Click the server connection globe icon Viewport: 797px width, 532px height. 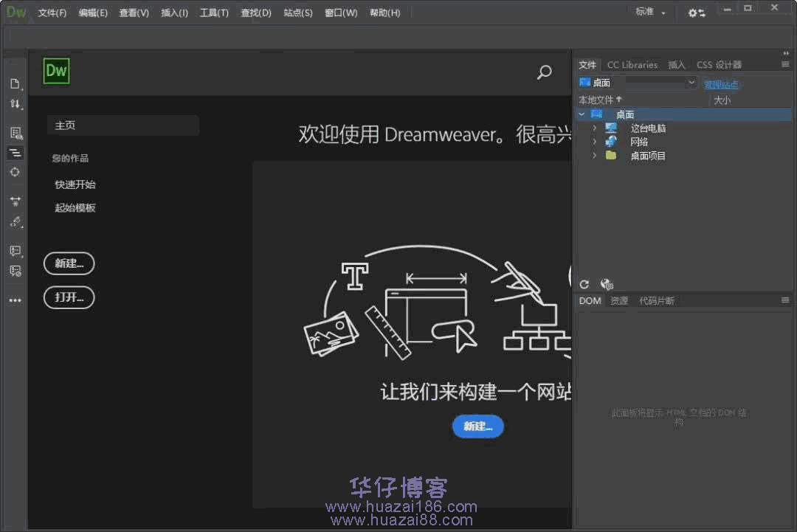pos(607,284)
